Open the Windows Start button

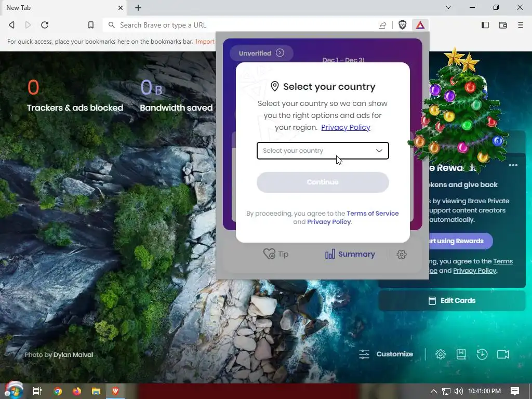[13, 391]
